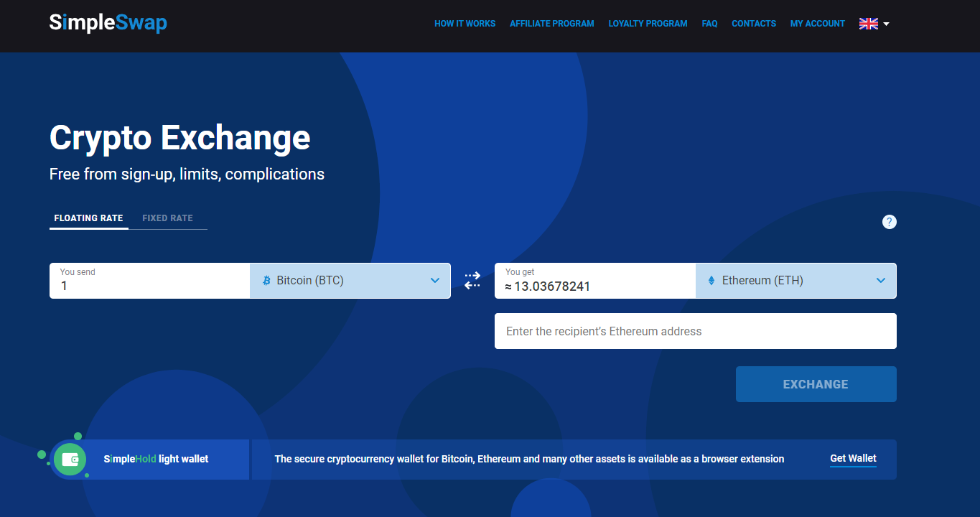Click the recipient's Ethereum address field
Image resolution: width=980 pixels, height=517 pixels.
click(x=695, y=330)
